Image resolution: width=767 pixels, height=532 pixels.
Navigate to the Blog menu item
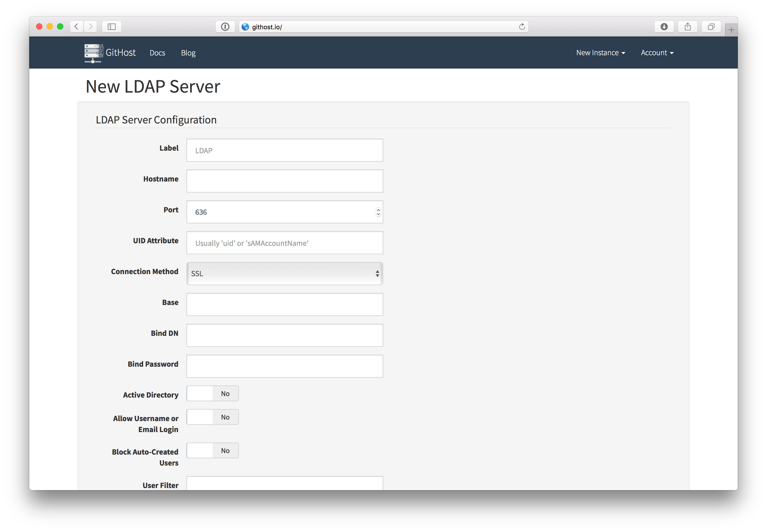[x=188, y=53]
